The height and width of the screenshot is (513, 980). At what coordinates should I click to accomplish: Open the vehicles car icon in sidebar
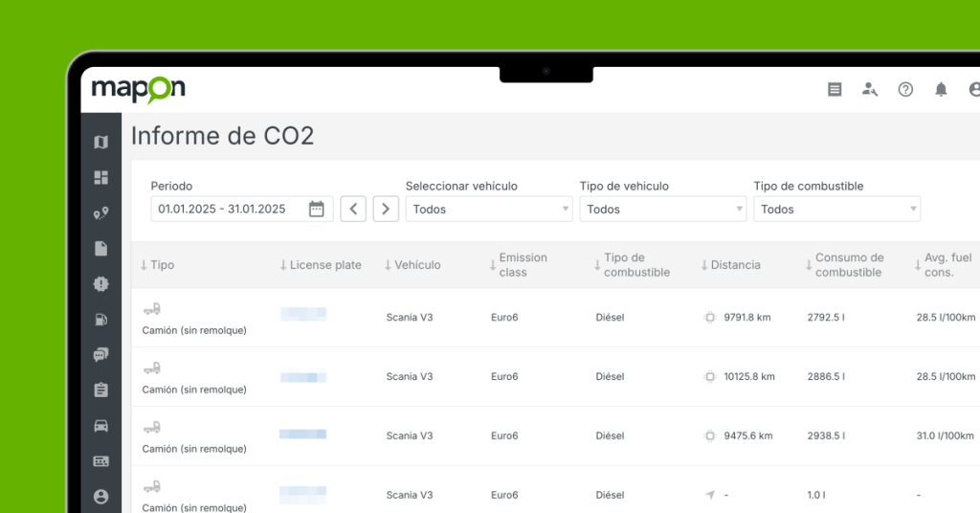(x=100, y=426)
